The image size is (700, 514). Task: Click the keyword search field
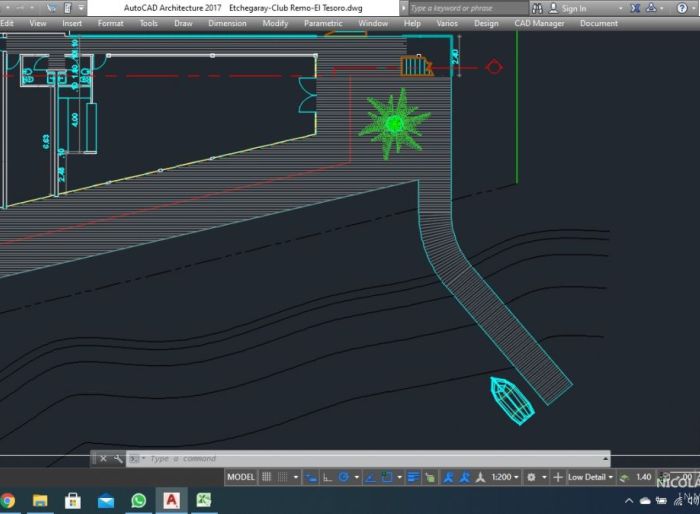click(x=468, y=8)
